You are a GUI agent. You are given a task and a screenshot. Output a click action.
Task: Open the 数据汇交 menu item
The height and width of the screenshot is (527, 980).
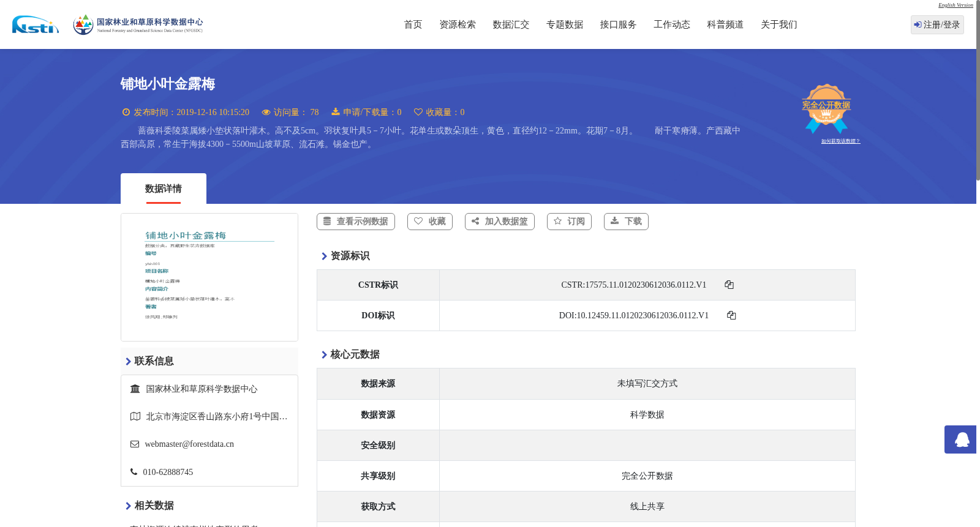pos(511,24)
